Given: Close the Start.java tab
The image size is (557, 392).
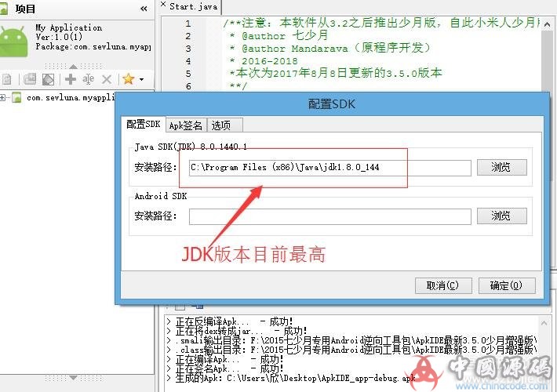Looking at the screenshot, I should pos(163,4).
